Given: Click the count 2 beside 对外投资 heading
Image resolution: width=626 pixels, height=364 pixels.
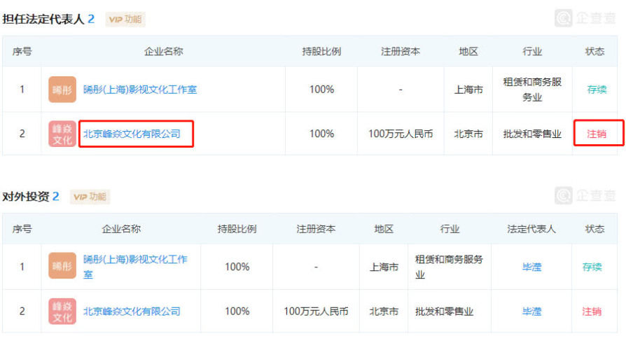Looking at the screenshot, I should [x=56, y=197].
